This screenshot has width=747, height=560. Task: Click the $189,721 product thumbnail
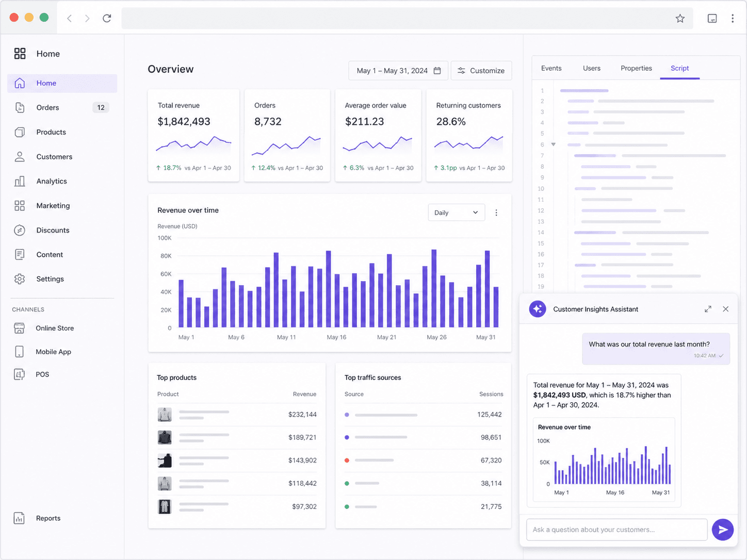[x=165, y=437]
